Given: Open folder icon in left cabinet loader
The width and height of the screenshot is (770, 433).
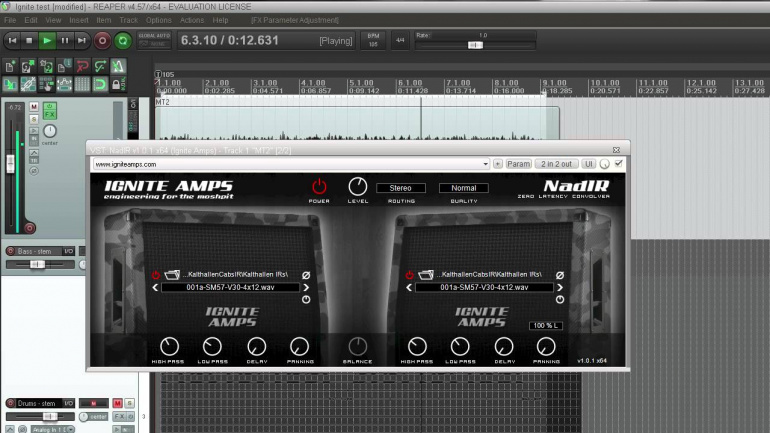Looking at the screenshot, I should [x=171, y=274].
